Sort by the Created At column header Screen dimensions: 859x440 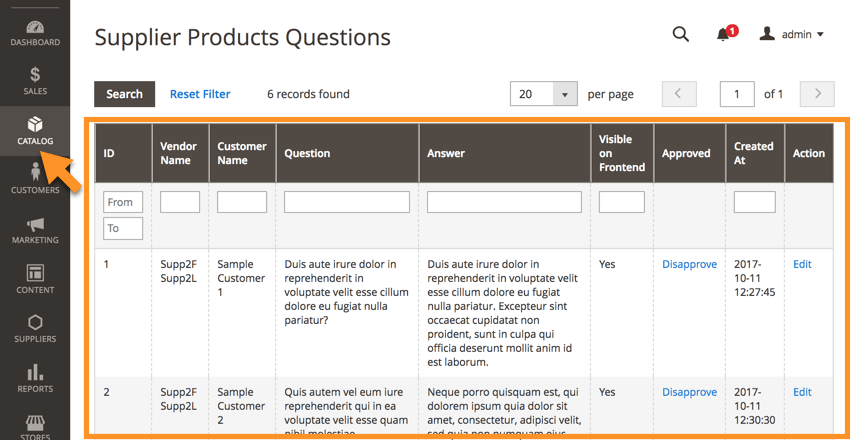click(x=753, y=153)
